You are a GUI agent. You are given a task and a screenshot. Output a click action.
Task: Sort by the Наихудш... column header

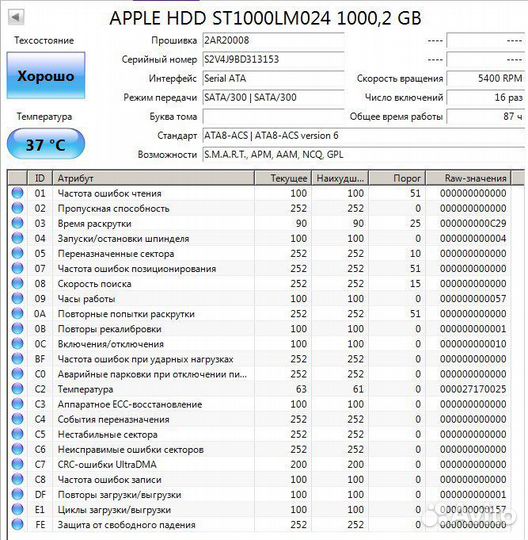tap(340, 178)
